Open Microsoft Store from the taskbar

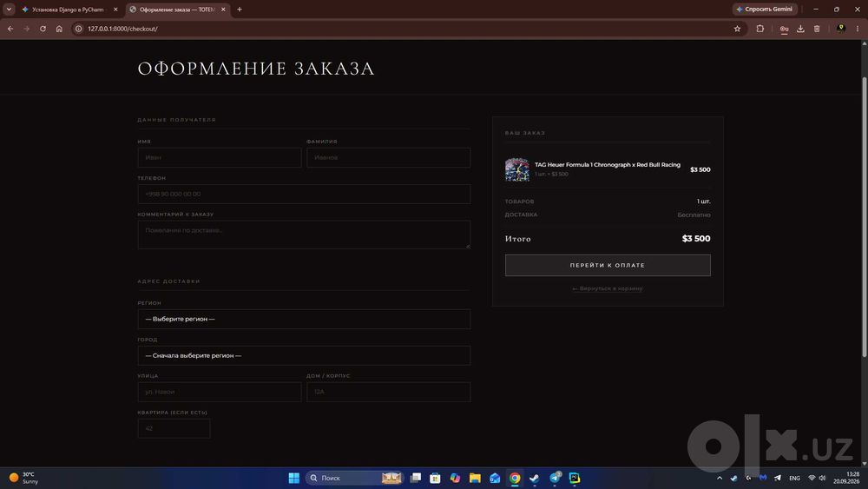(x=435, y=478)
